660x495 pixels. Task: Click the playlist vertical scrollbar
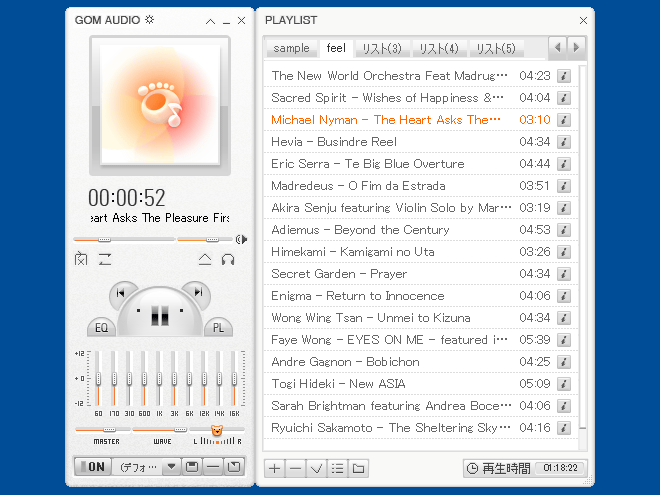[x=583, y=257]
